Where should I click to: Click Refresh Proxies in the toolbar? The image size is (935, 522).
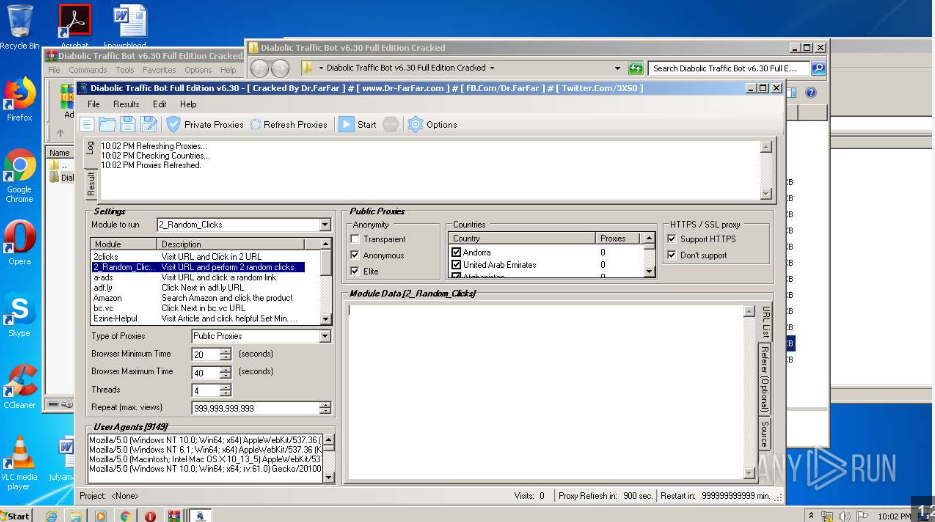(x=289, y=124)
